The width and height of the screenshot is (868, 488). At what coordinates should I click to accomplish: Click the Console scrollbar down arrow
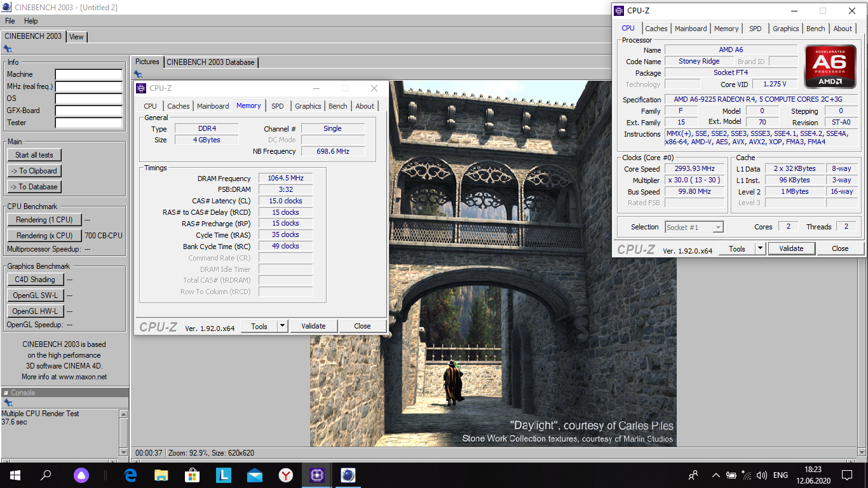123,452
